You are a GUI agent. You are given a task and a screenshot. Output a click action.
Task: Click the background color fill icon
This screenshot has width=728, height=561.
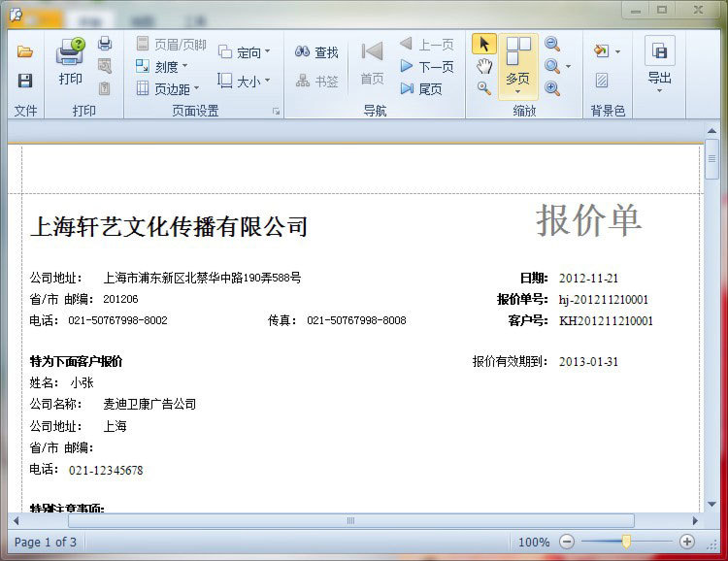click(x=601, y=50)
